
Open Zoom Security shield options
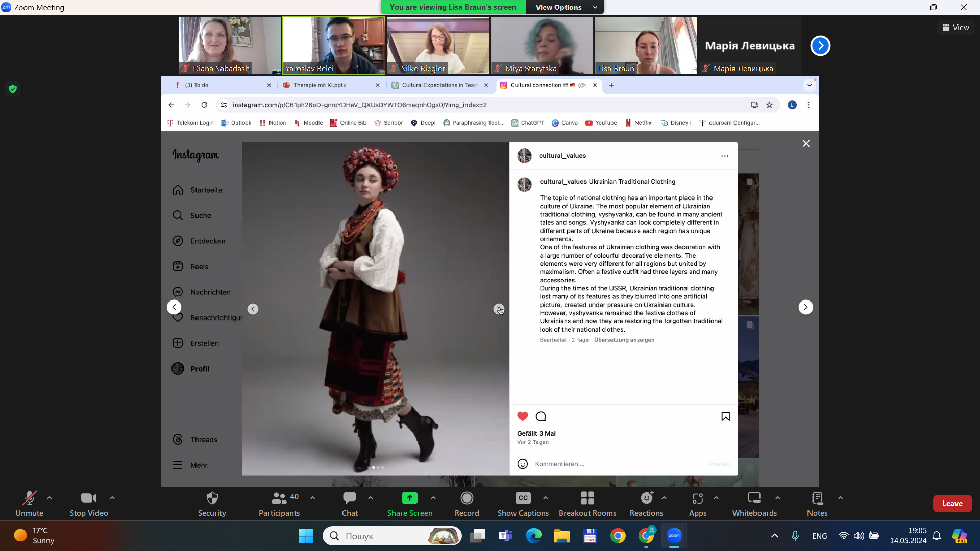coord(212,503)
